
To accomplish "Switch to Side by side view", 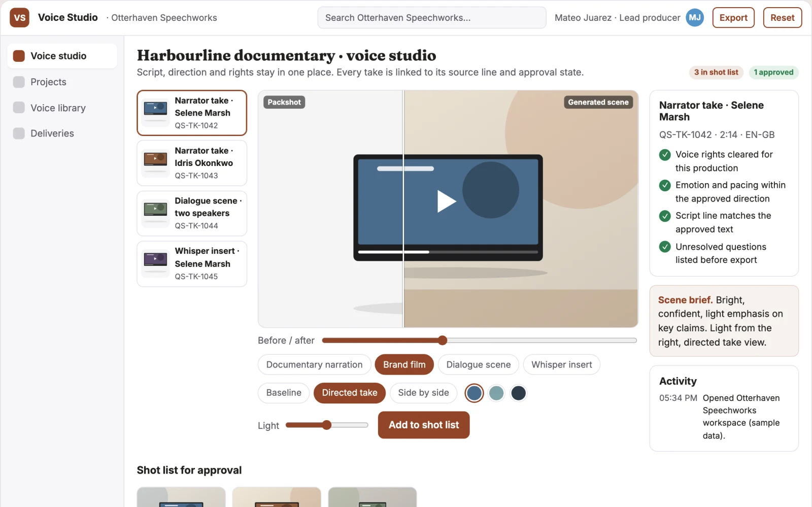I will tap(423, 393).
